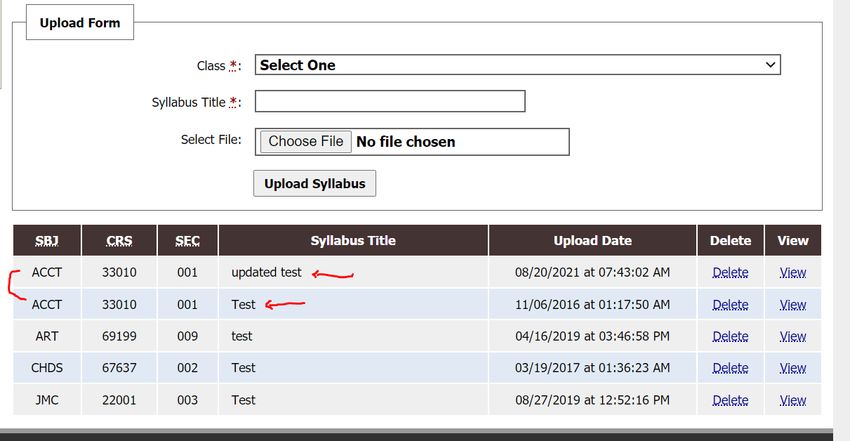850x441 pixels.
Task: View the ART 69199 syllabus
Action: (x=793, y=336)
